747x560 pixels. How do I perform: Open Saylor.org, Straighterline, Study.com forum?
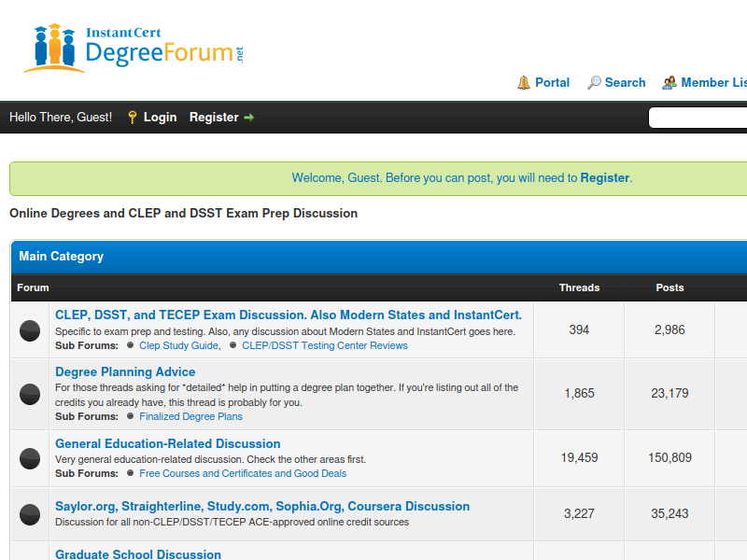pos(262,506)
